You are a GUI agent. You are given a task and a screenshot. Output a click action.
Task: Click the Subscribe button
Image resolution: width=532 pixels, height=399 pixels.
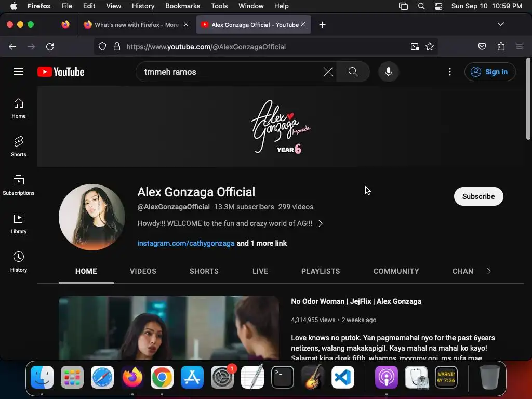tap(478, 196)
